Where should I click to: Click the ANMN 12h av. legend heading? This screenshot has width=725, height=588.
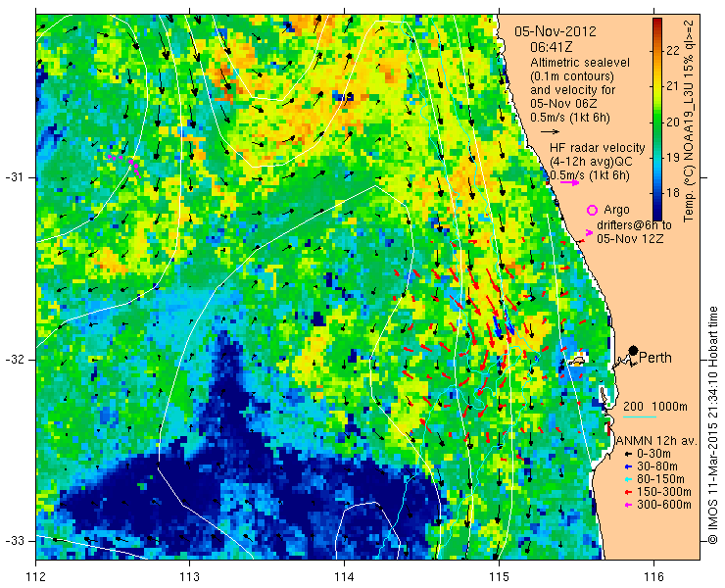click(658, 441)
